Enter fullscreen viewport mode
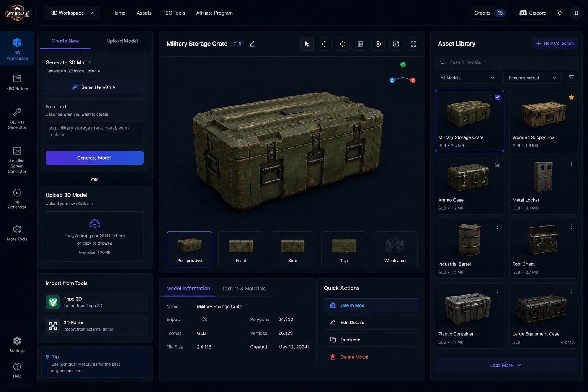Viewport: 588px width, 392px height. [x=413, y=44]
